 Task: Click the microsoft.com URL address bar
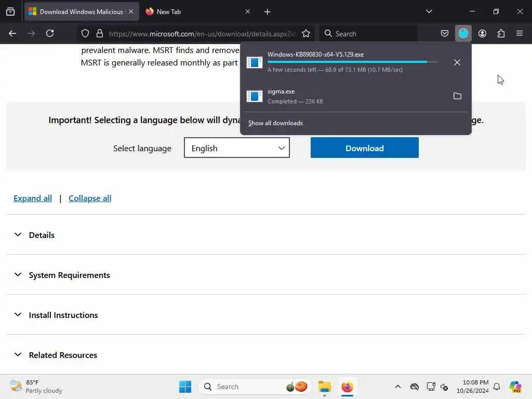pyautogui.click(x=202, y=34)
